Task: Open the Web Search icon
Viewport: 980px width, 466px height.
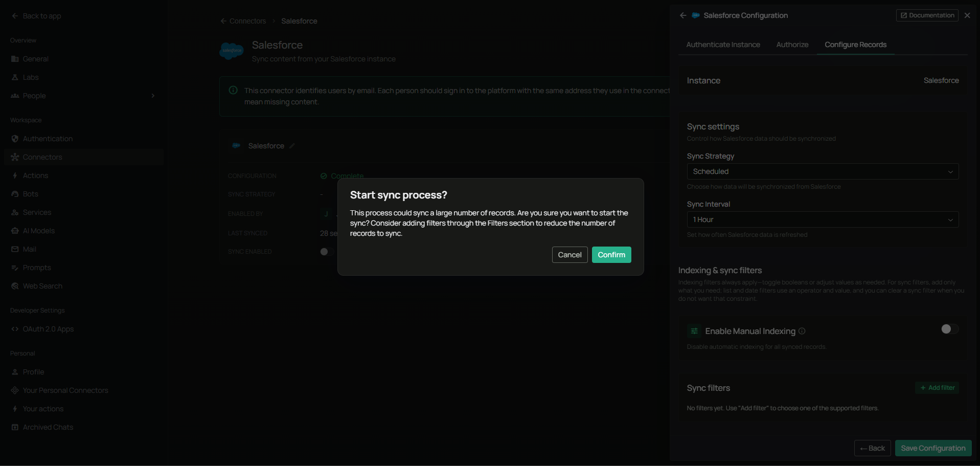Action: tap(15, 286)
